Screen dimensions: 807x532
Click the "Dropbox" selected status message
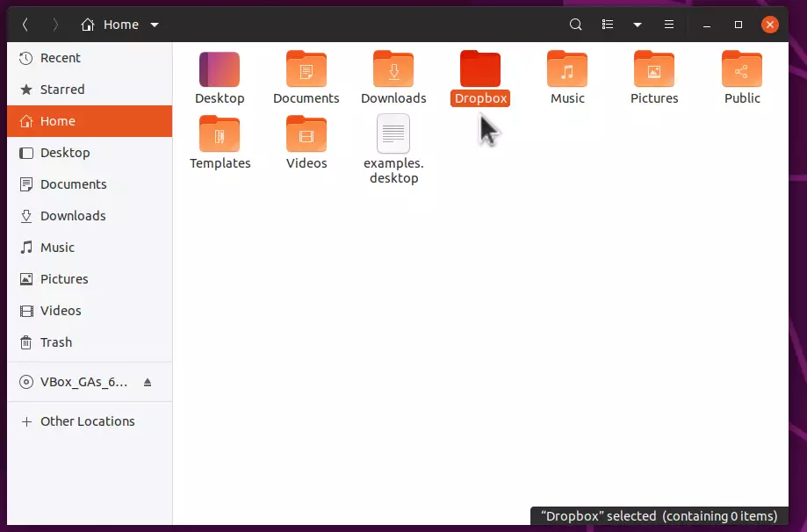pyautogui.click(x=659, y=516)
